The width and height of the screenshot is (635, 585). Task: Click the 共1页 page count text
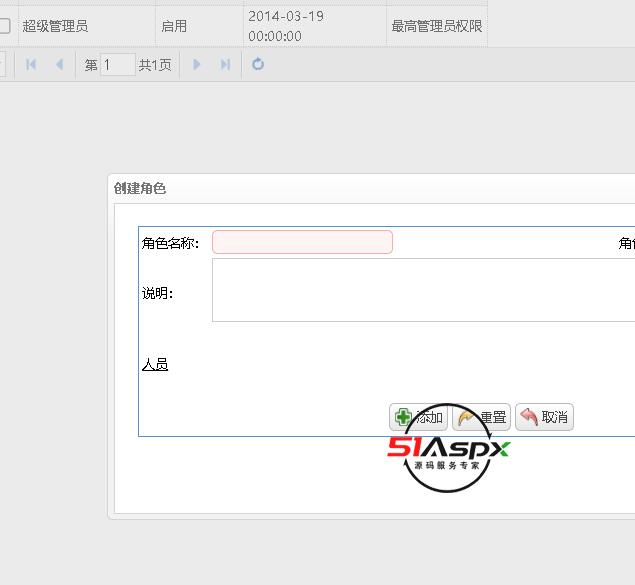155,65
